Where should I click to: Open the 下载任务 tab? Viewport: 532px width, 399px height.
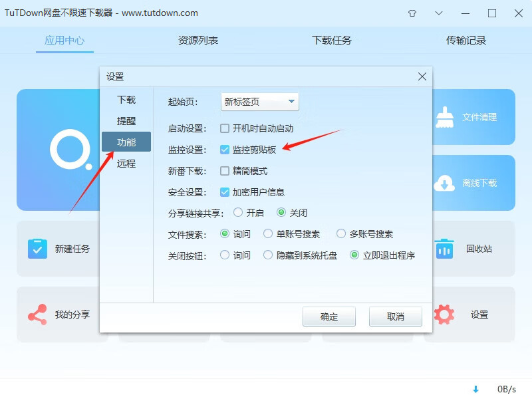(x=332, y=41)
